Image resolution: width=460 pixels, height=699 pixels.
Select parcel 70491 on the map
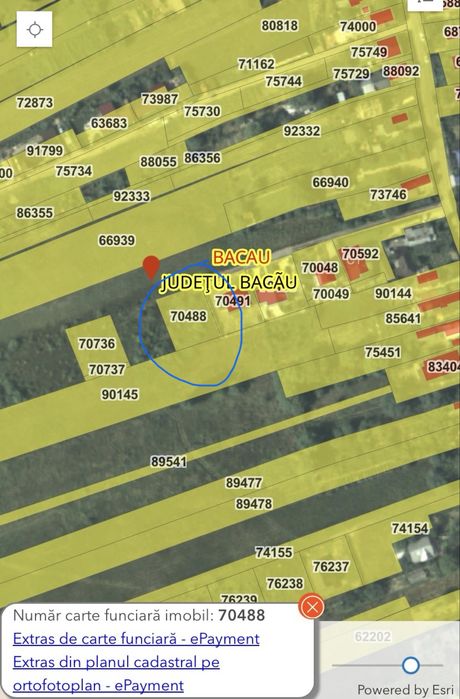tap(232, 301)
